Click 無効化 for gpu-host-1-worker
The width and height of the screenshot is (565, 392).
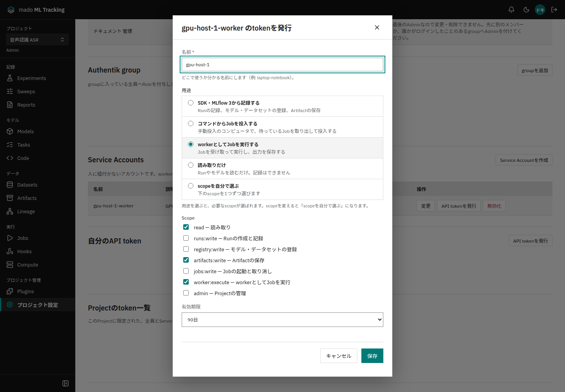[x=494, y=206]
